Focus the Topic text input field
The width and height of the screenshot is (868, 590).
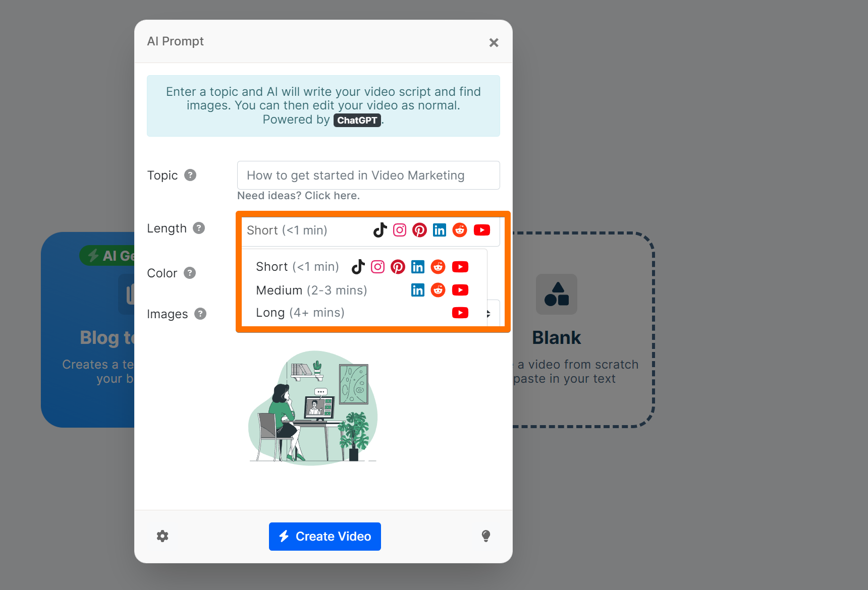pos(368,175)
